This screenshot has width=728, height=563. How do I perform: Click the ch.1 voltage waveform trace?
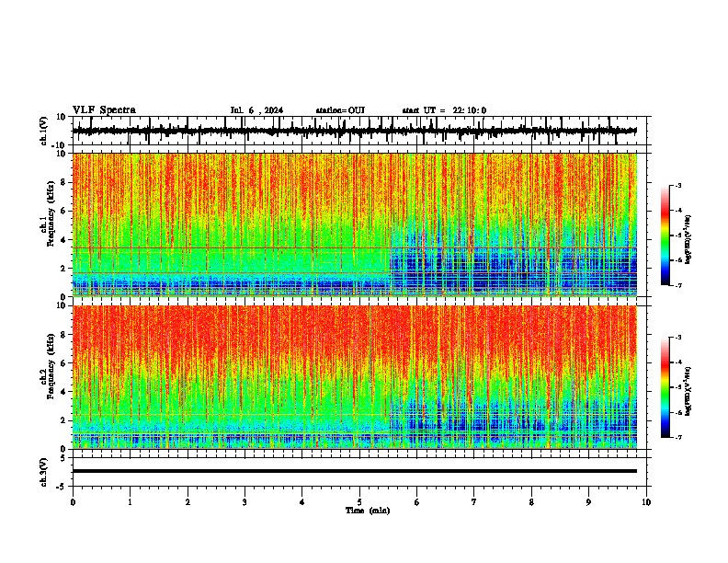pyautogui.click(x=354, y=131)
